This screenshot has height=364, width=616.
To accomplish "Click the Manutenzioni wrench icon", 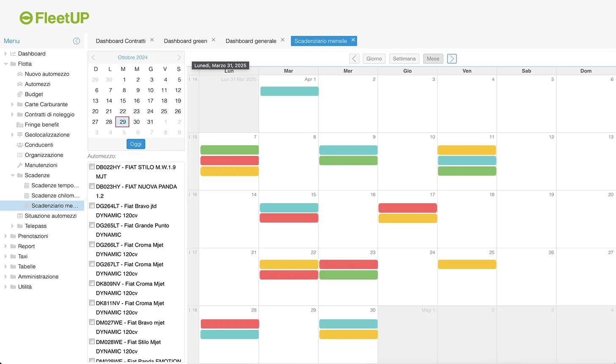I will click(20, 165).
